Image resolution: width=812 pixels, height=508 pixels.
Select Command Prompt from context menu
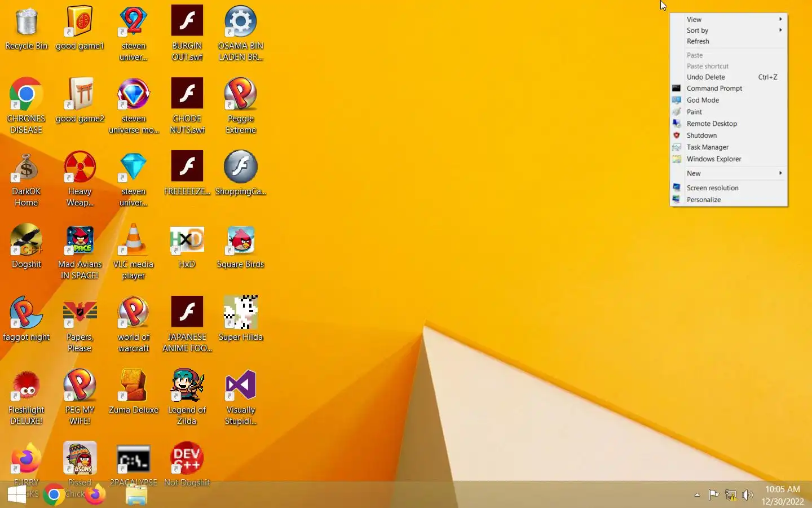(x=729, y=88)
